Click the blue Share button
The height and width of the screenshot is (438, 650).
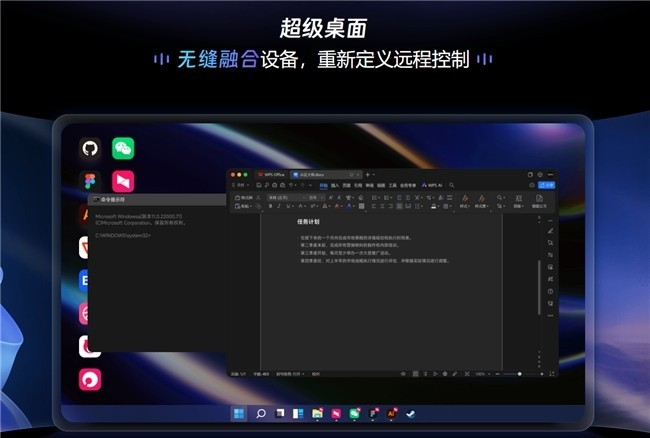click(545, 185)
